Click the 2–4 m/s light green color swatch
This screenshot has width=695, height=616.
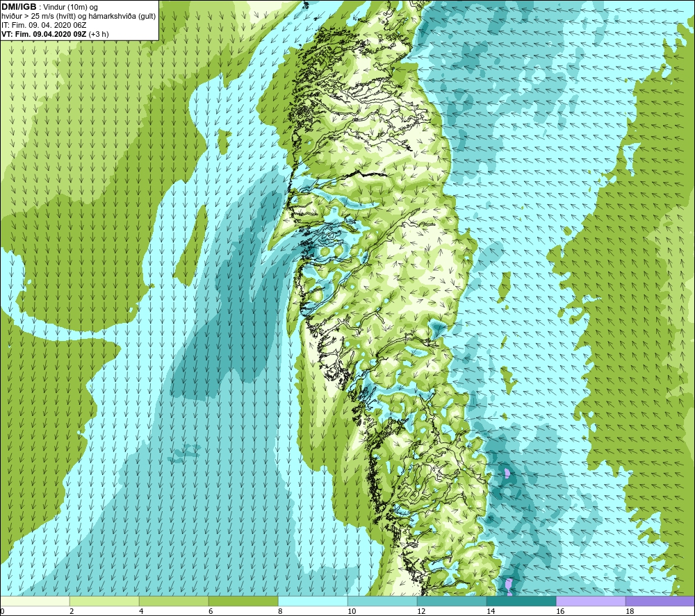[x=104, y=601]
